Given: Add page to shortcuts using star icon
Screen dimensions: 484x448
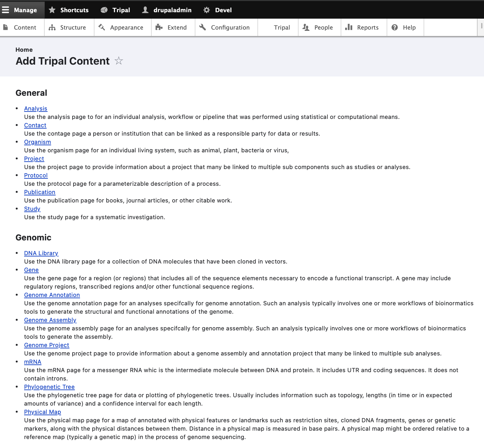Looking at the screenshot, I should (x=119, y=61).
